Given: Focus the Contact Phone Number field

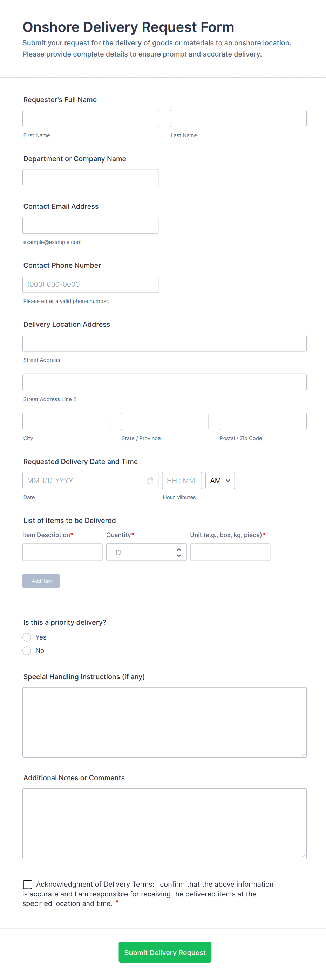Looking at the screenshot, I should coord(90,284).
